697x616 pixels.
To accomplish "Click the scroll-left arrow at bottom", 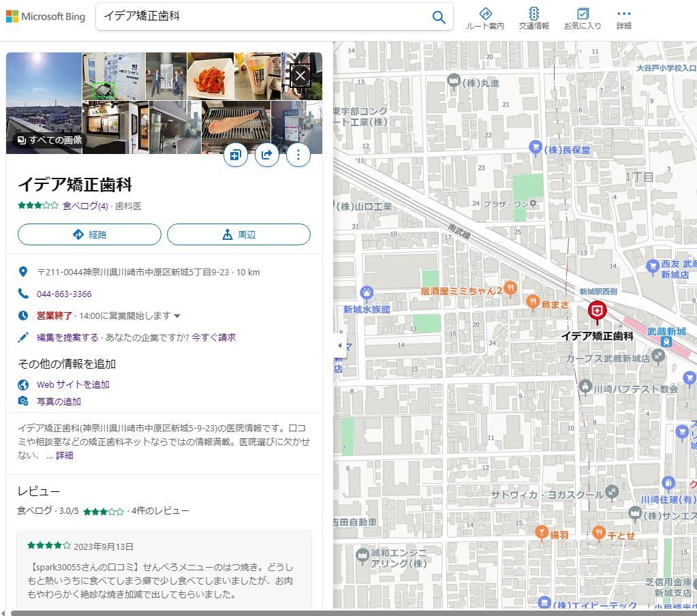I will click(3, 613).
